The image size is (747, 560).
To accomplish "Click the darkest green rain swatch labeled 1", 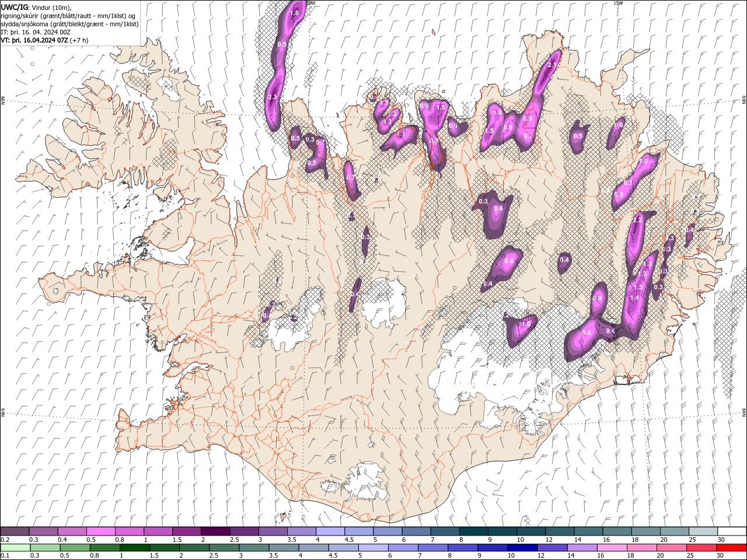I will click(134, 548).
